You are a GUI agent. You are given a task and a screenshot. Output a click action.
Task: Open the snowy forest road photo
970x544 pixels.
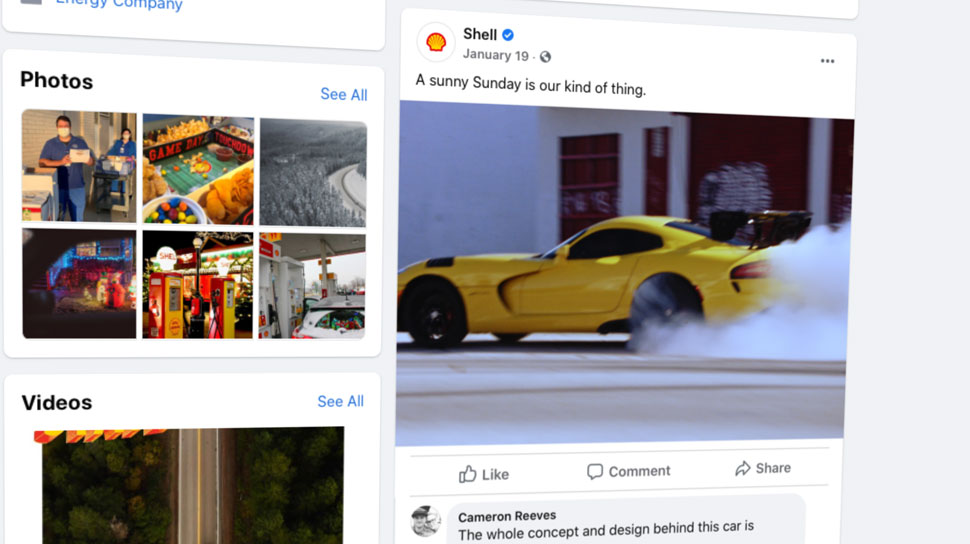point(313,173)
